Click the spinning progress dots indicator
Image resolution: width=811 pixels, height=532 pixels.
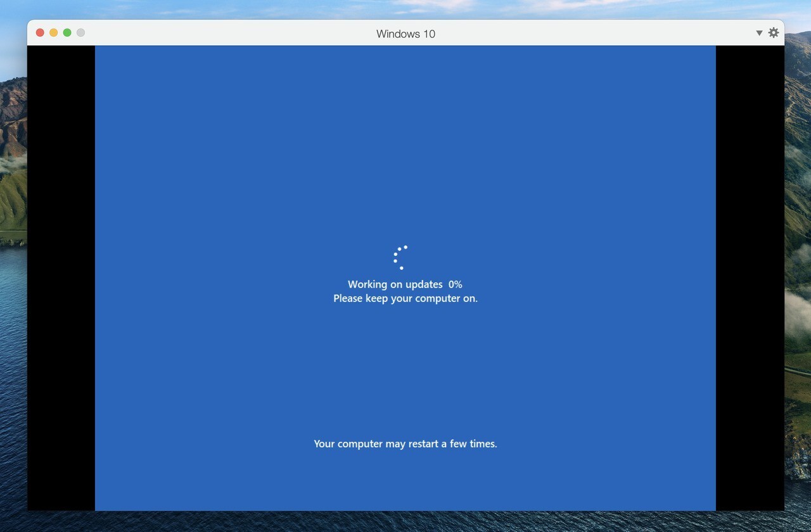(400, 257)
